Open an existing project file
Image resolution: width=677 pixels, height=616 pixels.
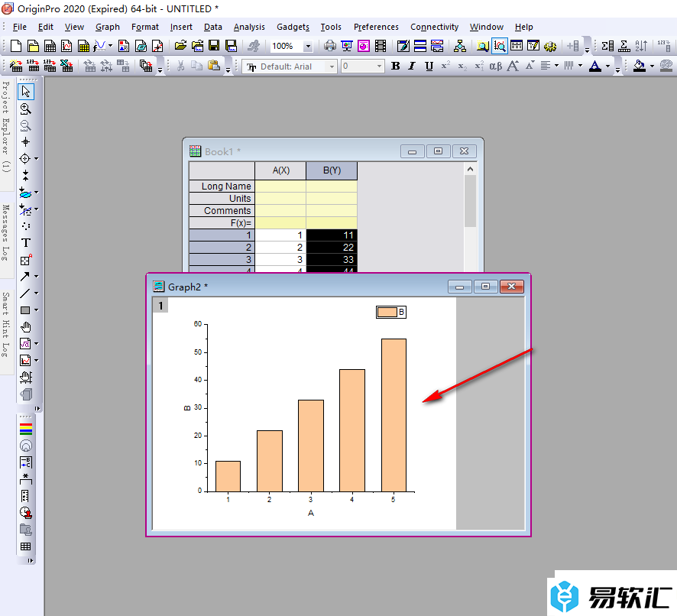180,46
